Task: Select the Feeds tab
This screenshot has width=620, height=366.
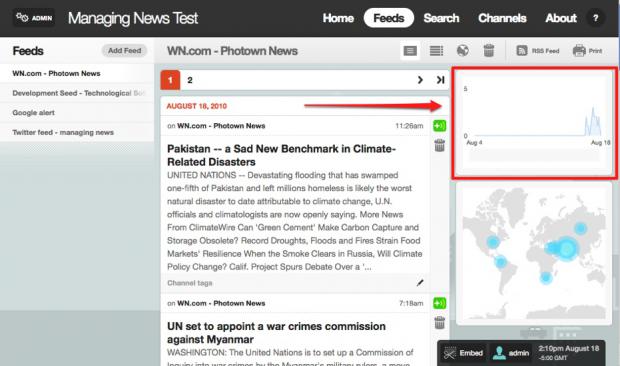Action: [388, 18]
